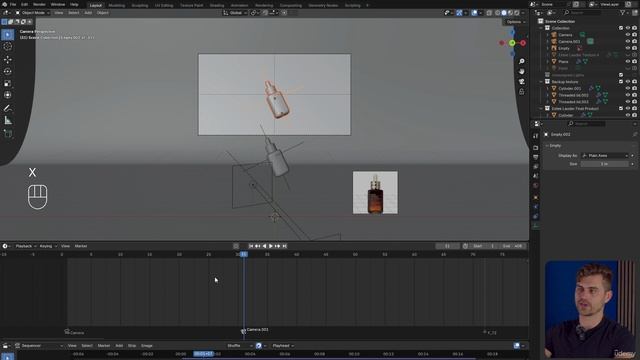The height and width of the screenshot is (360, 640).
Task: Open the viewport Add menu
Action: (88, 13)
